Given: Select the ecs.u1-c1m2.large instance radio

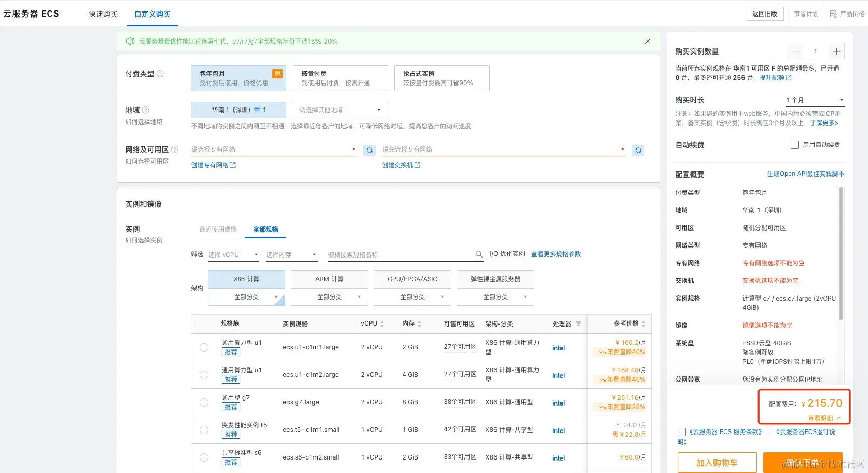Looking at the screenshot, I should [x=204, y=375].
